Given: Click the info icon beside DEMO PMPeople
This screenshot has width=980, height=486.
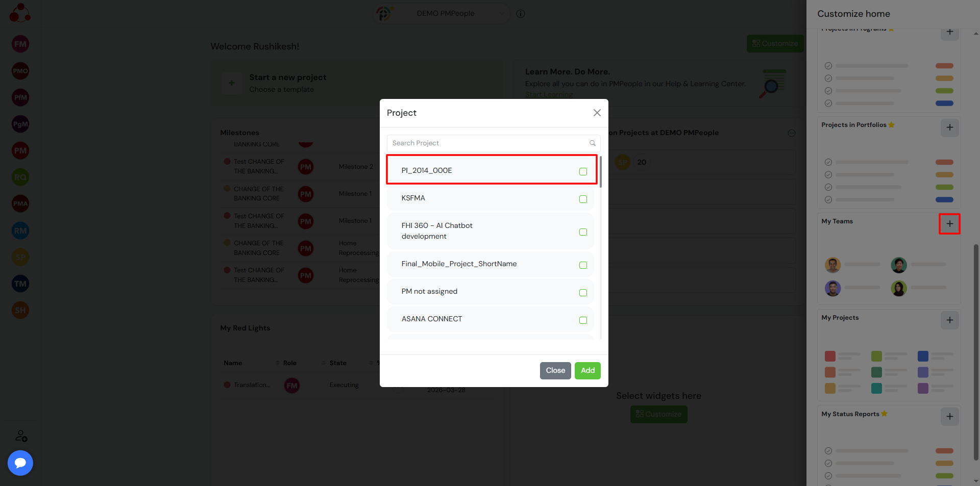Looking at the screenshot, I should 521,14.
